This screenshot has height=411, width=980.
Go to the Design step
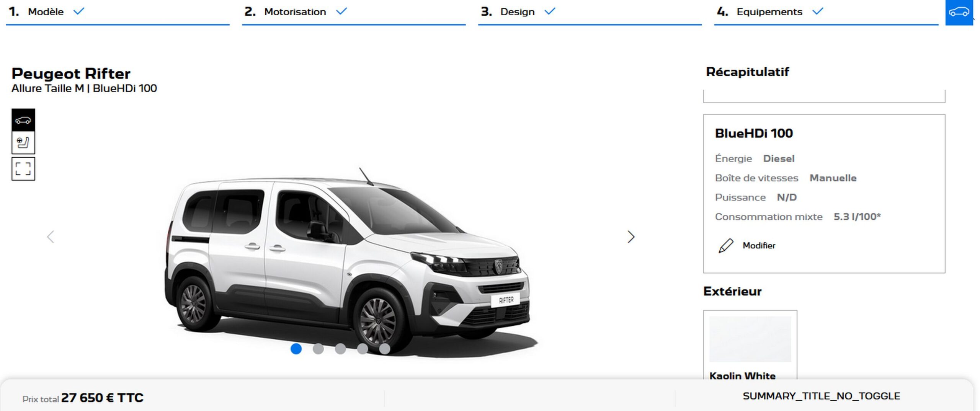[x=517, y=12]
